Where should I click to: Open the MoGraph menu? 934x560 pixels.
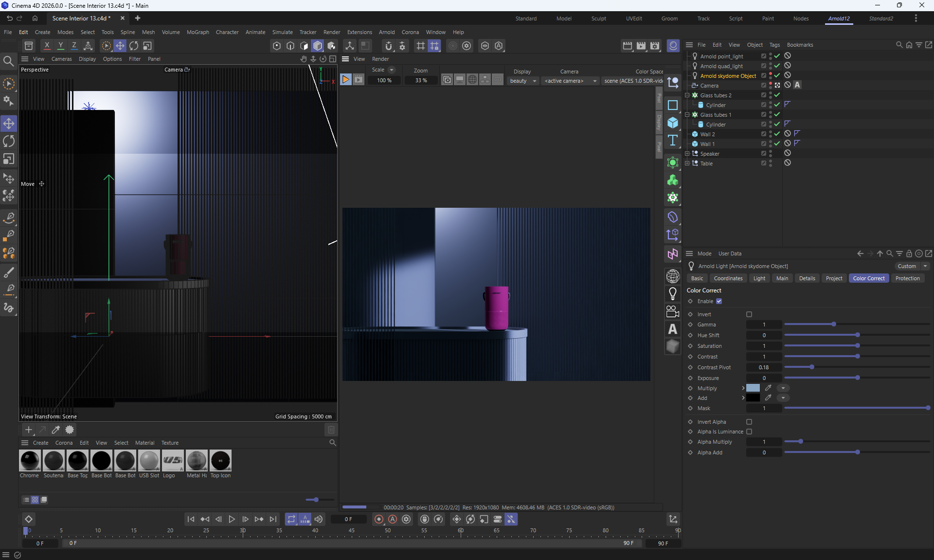coord(198,32)
